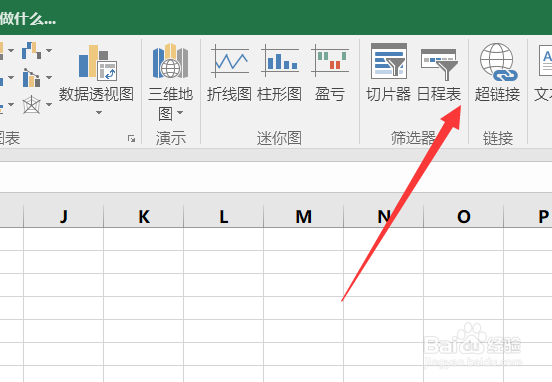
Task: Select column K header
Action: coord(144,217)
